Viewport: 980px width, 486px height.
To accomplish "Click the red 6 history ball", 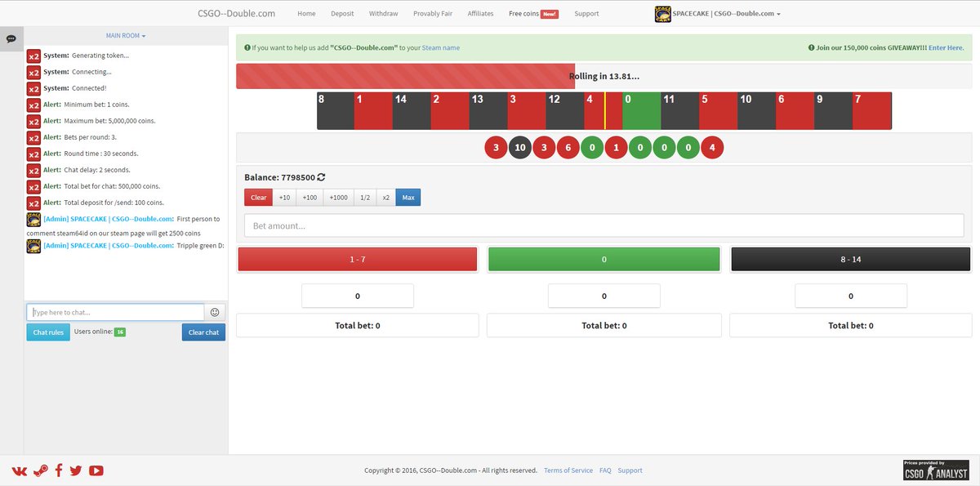I will 568,148.
